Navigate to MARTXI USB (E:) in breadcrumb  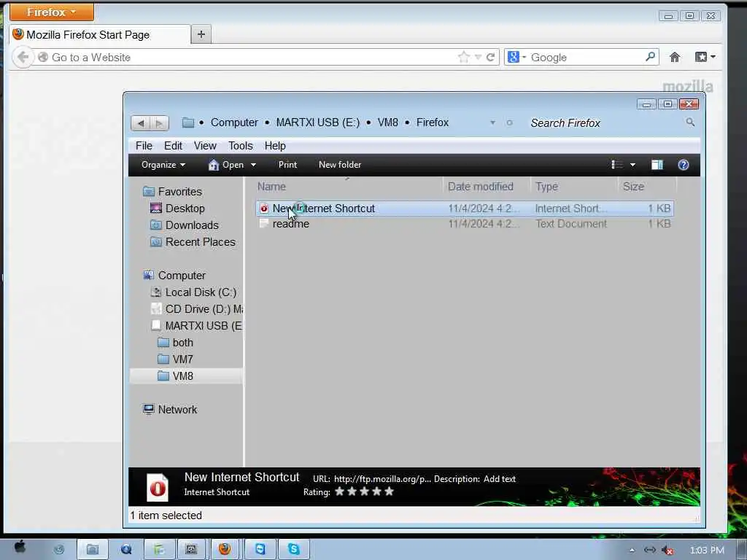[x=318, y=122]
